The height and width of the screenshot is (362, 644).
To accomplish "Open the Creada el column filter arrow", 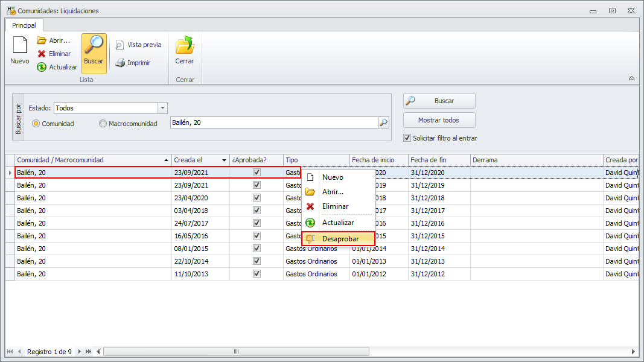I will click(x=224, y=160).
